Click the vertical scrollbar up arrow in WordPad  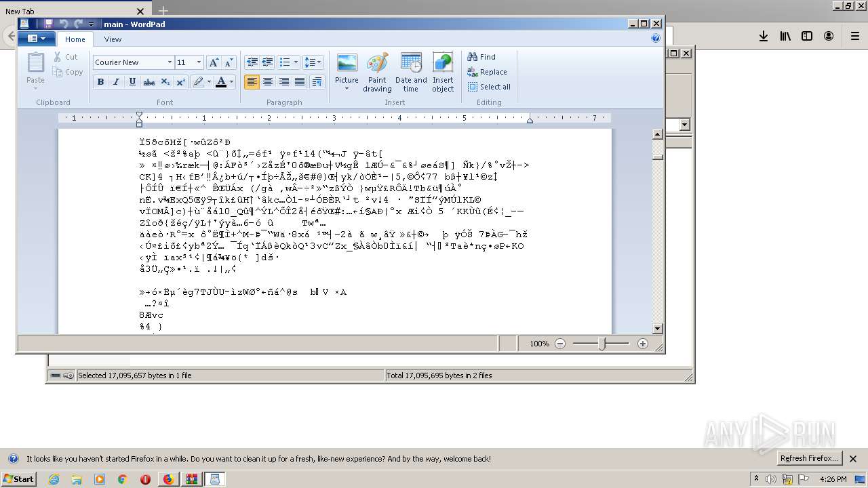click(x=657, y=134)
